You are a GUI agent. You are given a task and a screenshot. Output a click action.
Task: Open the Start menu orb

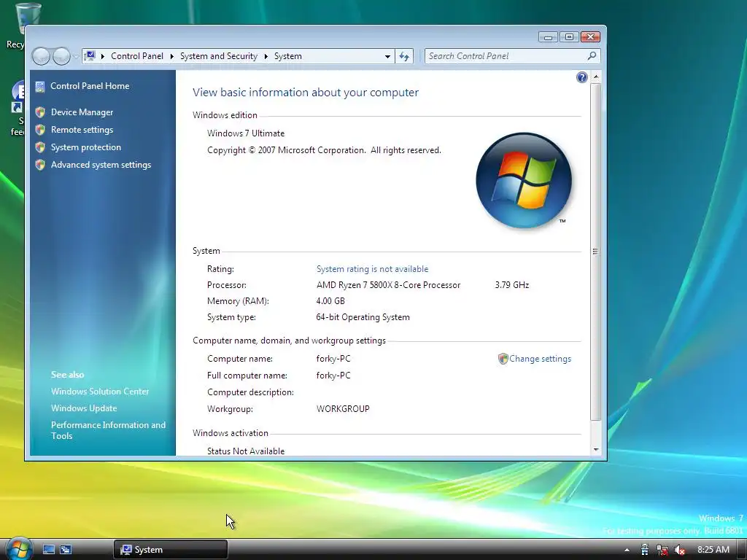coord(18,548)
